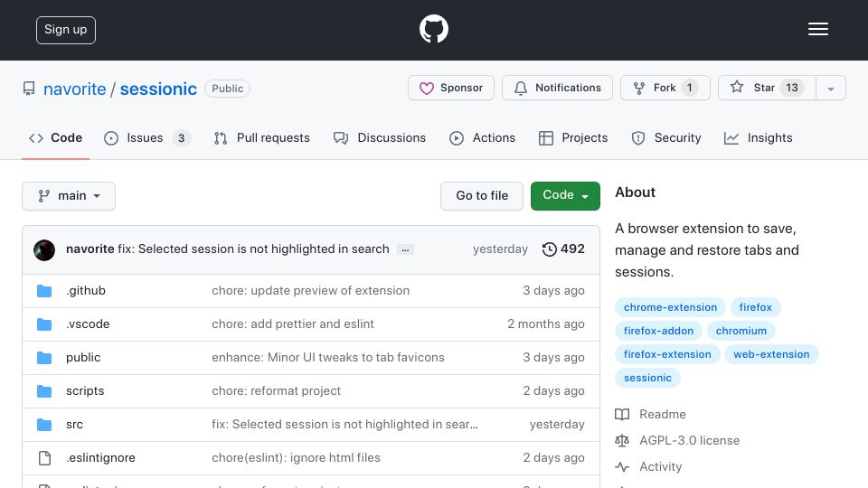Click the latest commit message link
The width and height of the screenshot is (868, 488).
tap(253, 249)
